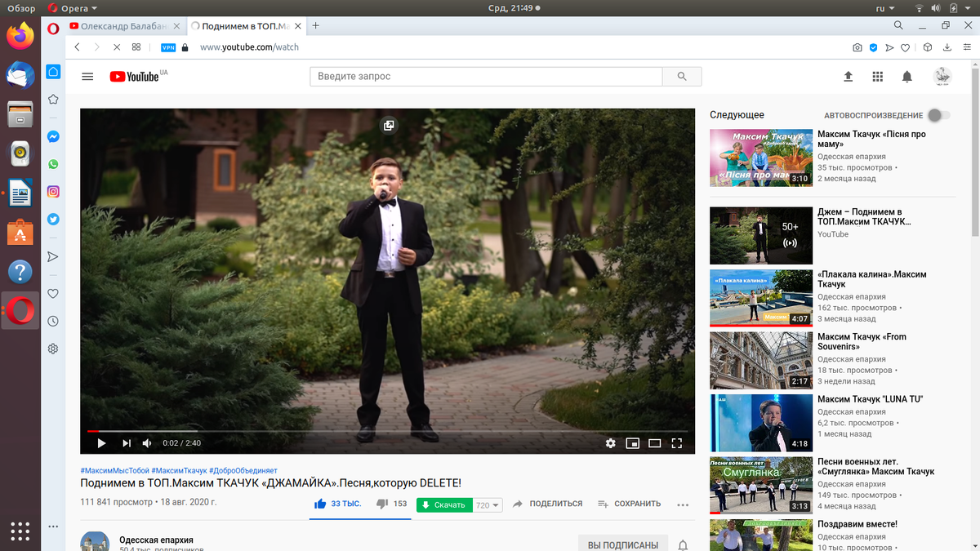
Task: Open Opera sidebar Instagram icon
Action: coord(53,192)
